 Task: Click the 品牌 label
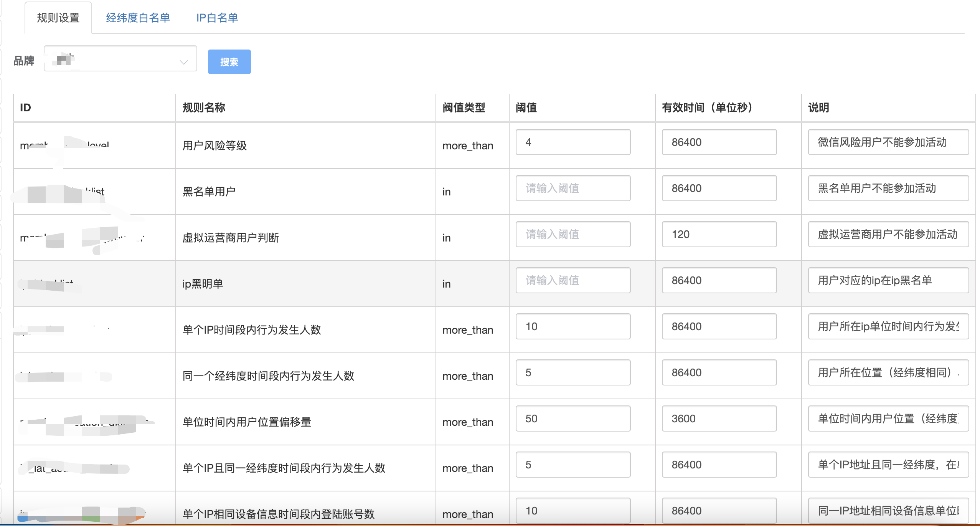coord(24,61)
